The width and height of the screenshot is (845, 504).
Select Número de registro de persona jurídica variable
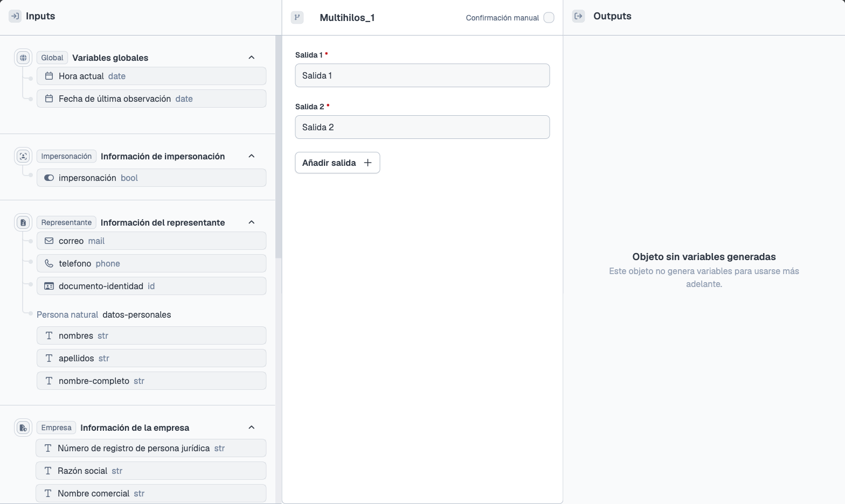pos(151,448)
